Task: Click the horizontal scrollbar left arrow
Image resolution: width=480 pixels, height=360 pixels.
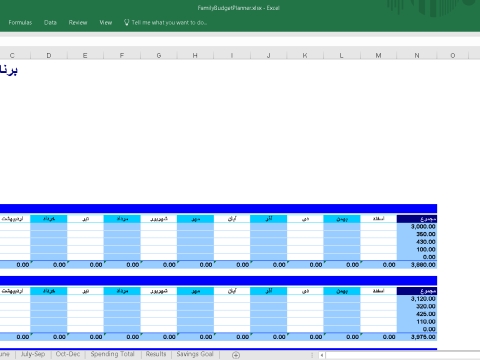Action: click(x=322, y=355)
